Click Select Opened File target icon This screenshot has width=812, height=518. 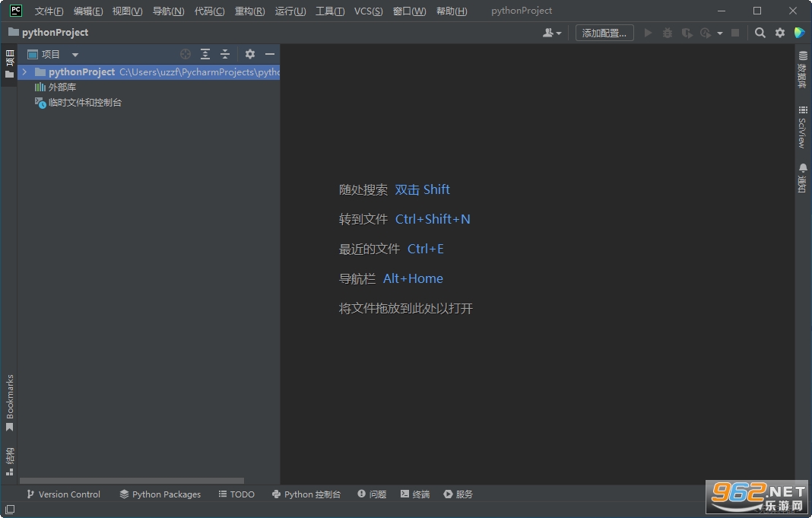click(x=186, y=54)
